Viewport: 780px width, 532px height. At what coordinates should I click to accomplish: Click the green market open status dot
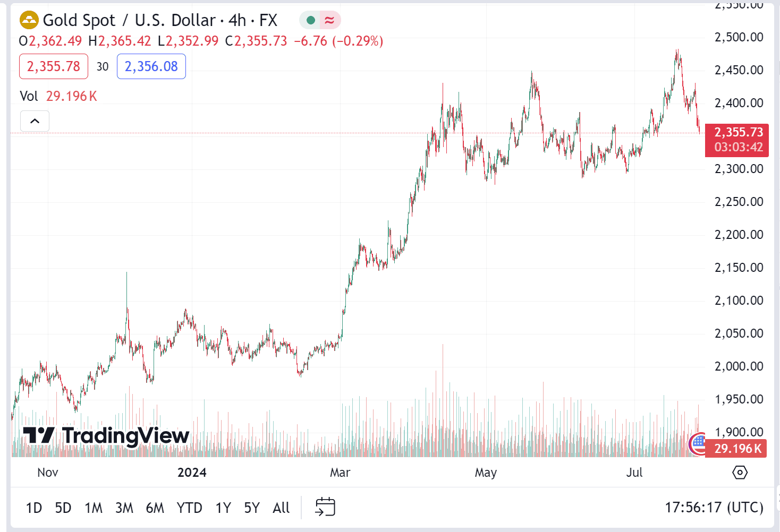coord(311,20)
